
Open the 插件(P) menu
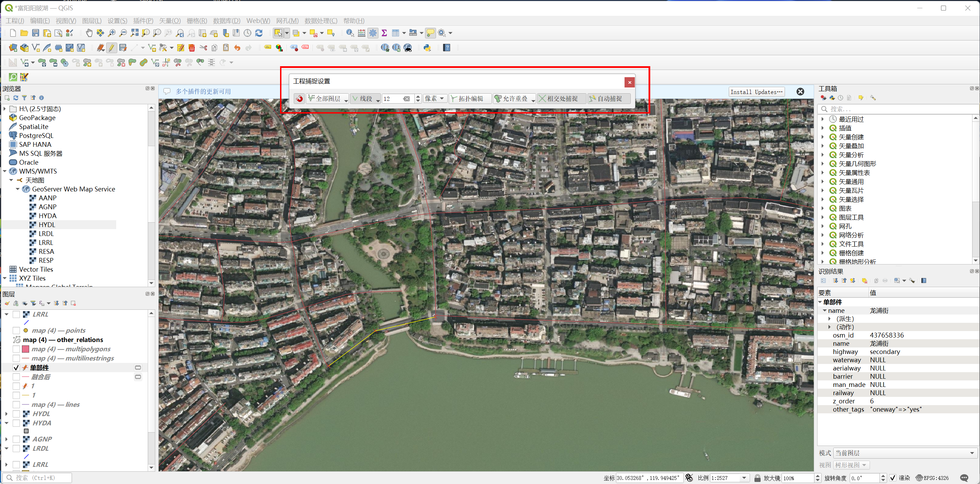click(x=143, y=21)
